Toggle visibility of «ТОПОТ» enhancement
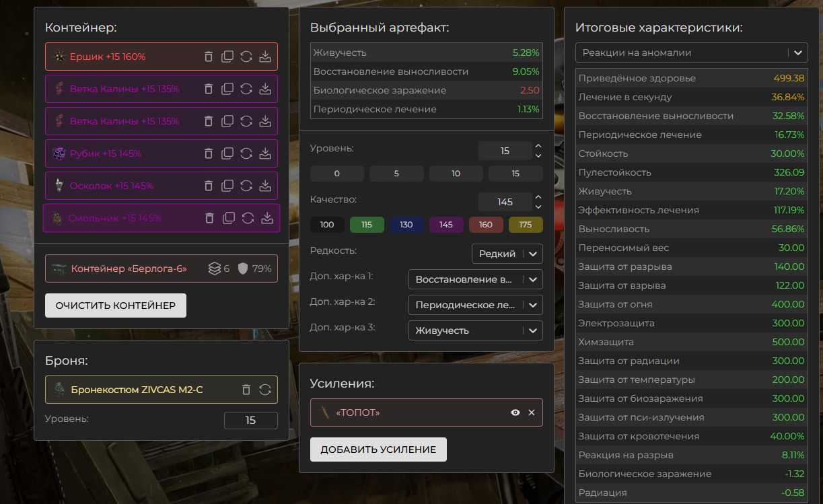 coord(515,412)
